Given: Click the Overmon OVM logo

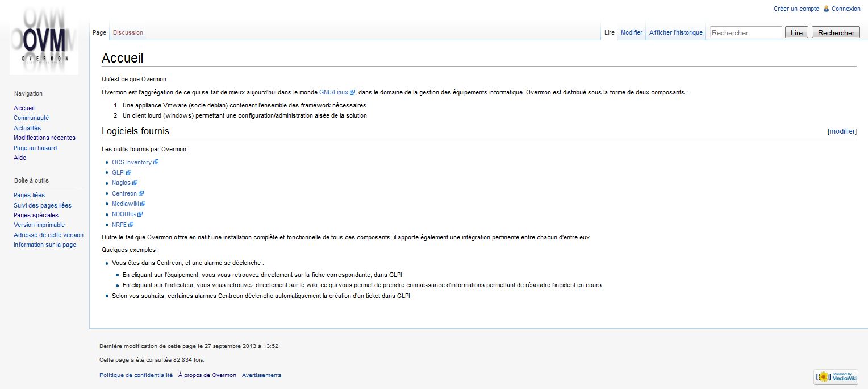Looking at the screenshot, I should [44, 41].
